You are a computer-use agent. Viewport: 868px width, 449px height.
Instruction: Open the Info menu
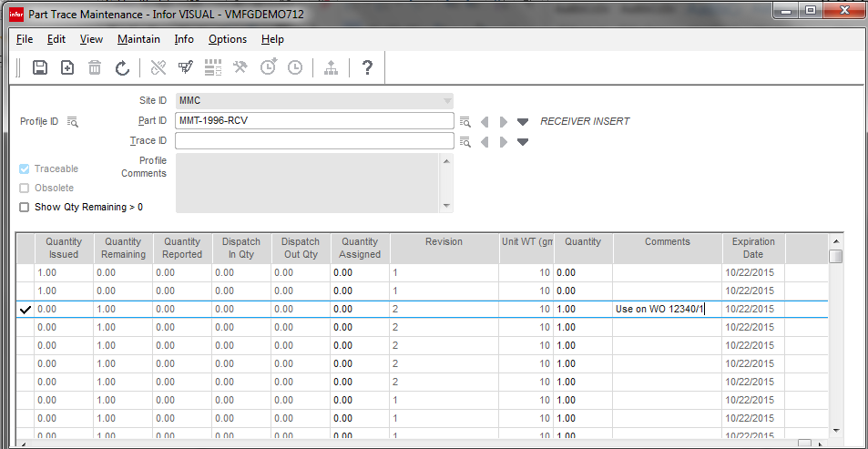click(x=184, y=39)
